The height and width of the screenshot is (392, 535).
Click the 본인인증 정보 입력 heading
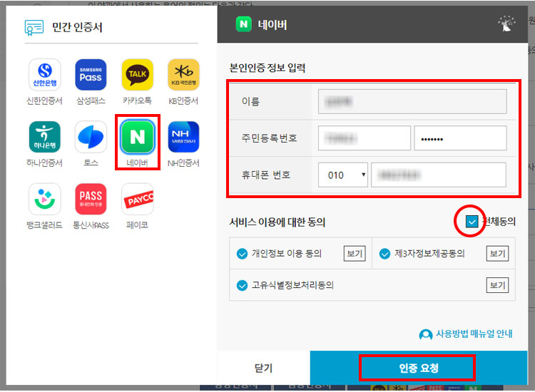click(267, 68)
